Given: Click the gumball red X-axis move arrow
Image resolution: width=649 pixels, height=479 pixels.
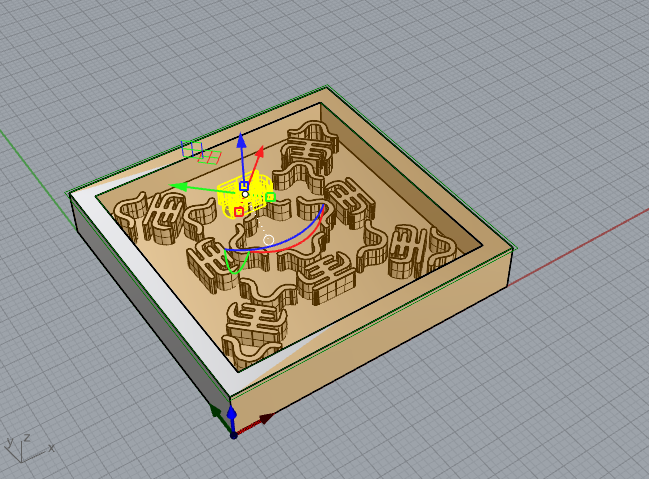Looking at the screenshot, I should point(260,151).
